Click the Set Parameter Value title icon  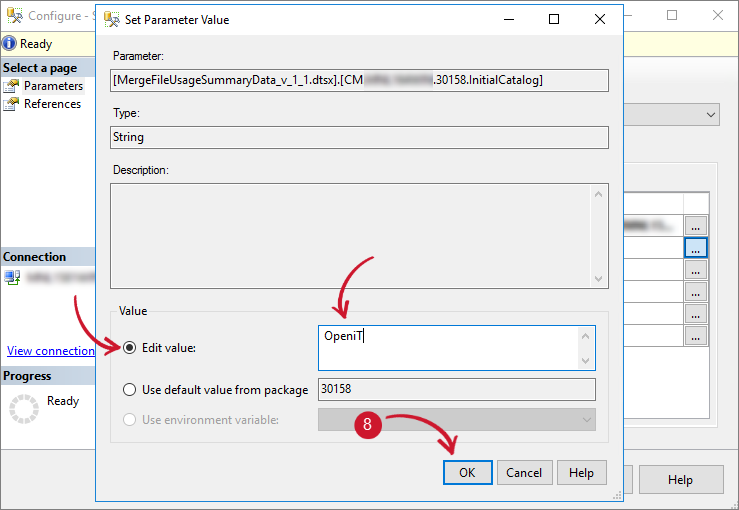click(112, 19)
